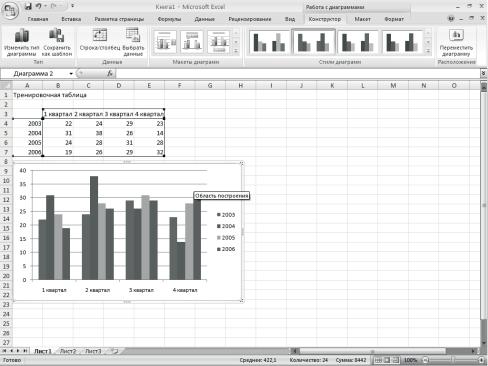Apply the fourth chart style thumbnail

click(402, 42)
